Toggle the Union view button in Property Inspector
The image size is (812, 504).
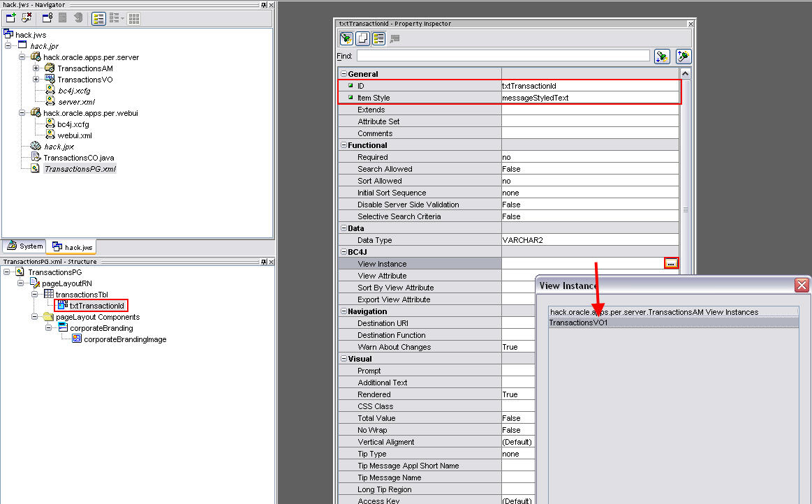pyautogui.click(x=361, y=38)
